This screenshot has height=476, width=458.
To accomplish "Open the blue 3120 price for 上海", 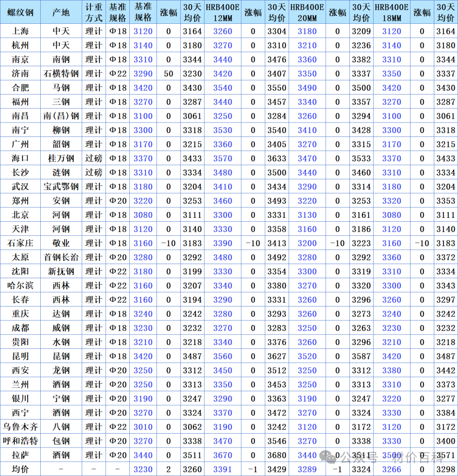I will [x=143, y=31].
